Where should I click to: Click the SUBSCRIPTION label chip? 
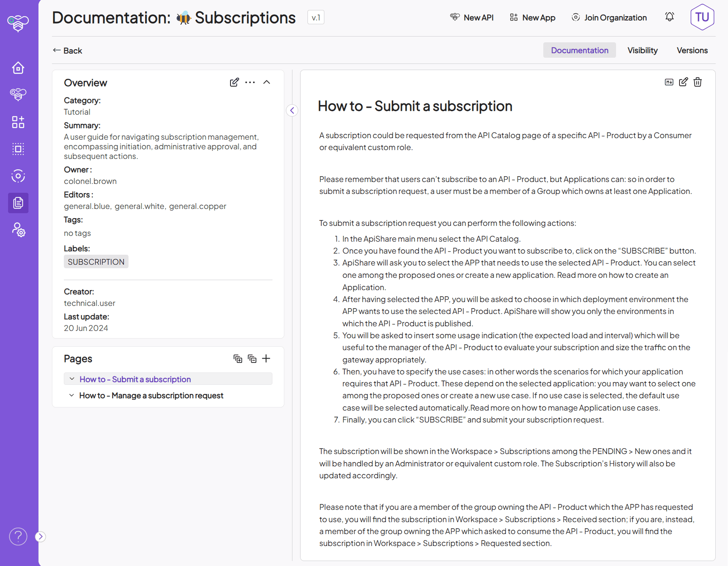(96, 261)
